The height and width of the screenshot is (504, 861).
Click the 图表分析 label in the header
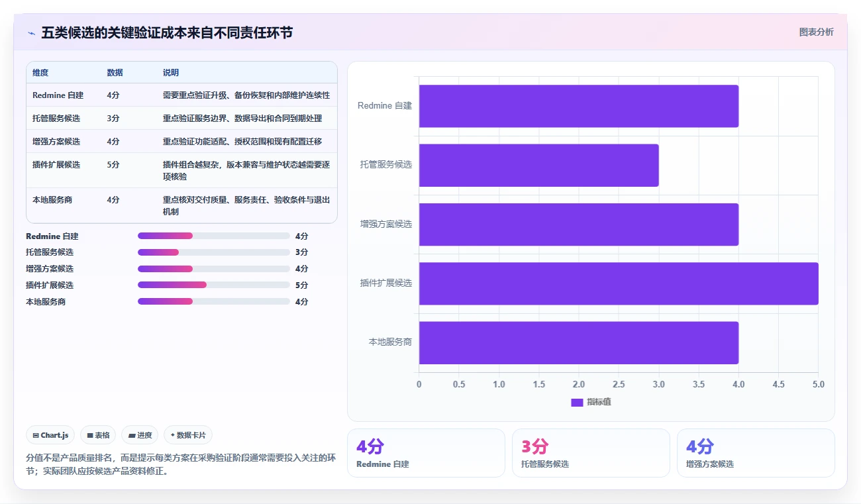pos(816,32)
